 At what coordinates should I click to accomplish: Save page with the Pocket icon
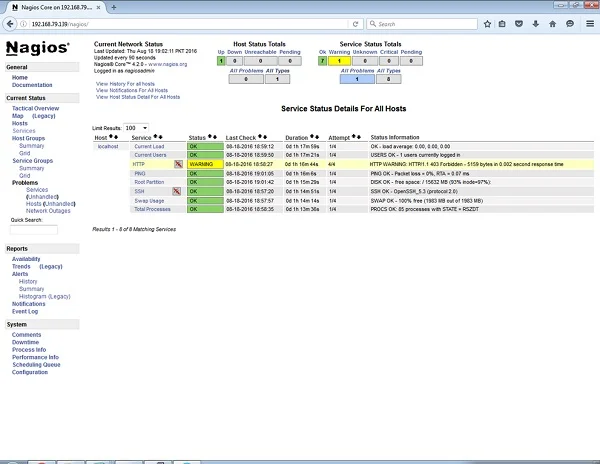518,24
